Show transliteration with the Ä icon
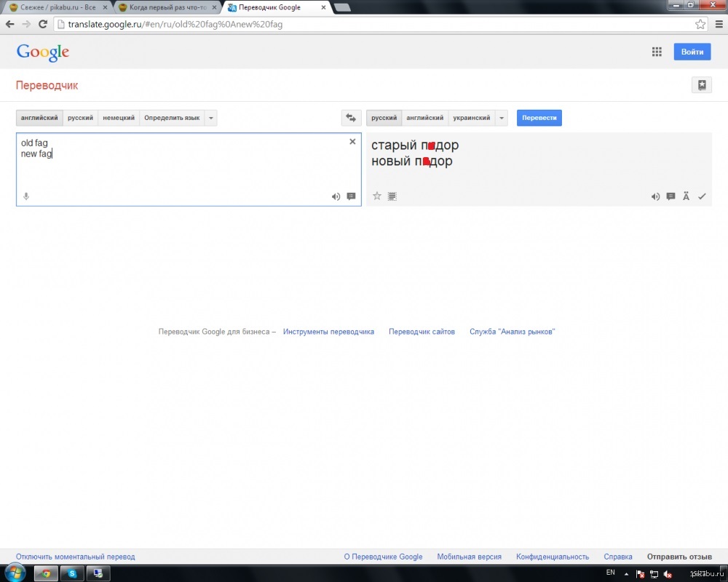The image size is (728, 582). coord(686,196)
